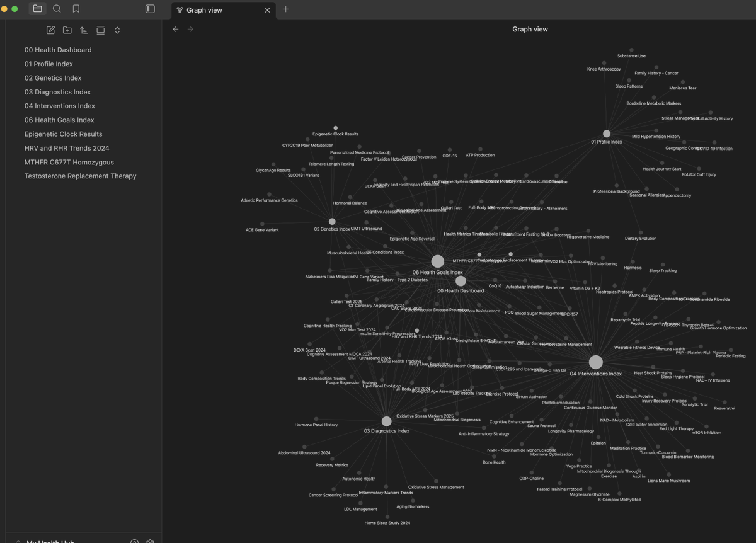Click the Body Composition Trends node

322,372
